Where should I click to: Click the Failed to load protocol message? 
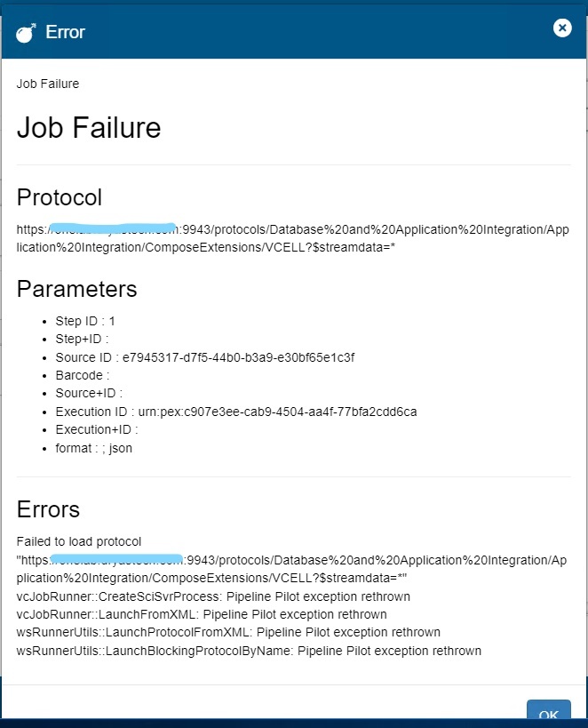79,541
